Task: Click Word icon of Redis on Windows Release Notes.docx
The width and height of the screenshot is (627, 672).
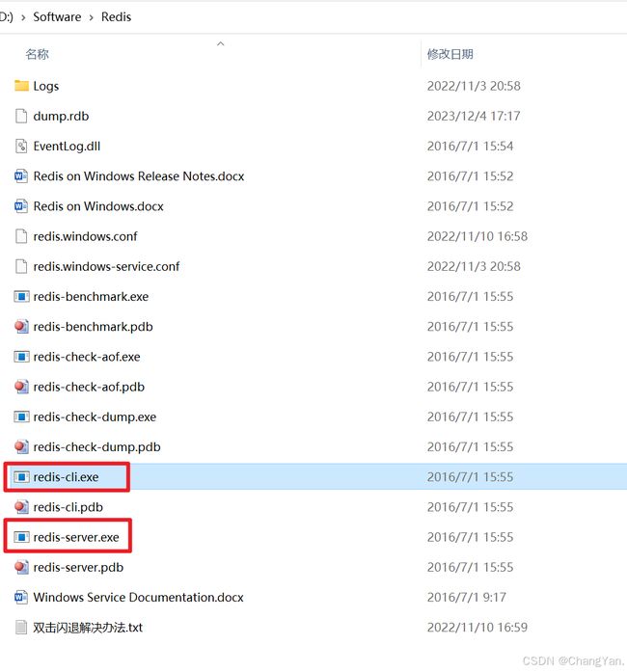Action: pos(21,176)
